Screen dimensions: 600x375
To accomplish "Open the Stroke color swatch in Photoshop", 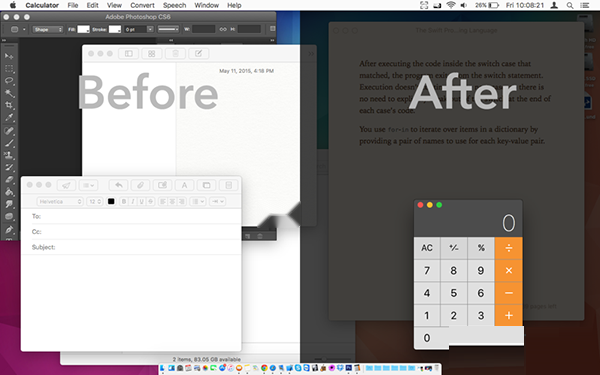I will click(115, 29).
